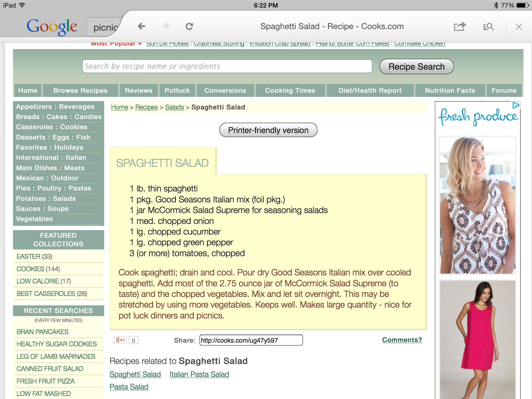Click the forward navigation arrow icon
Viewport: 532px width, 399px height.
pos(167,27)
